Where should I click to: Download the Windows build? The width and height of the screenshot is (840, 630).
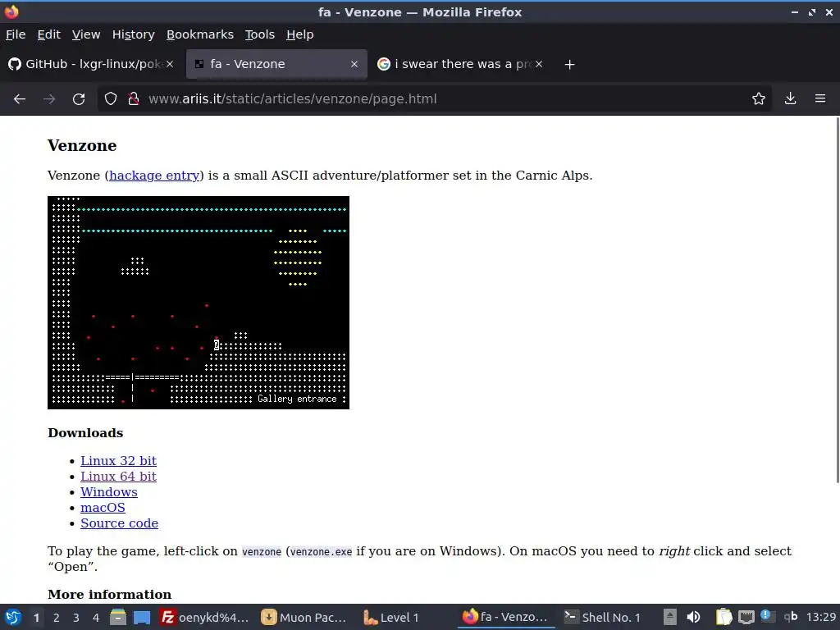109,492
